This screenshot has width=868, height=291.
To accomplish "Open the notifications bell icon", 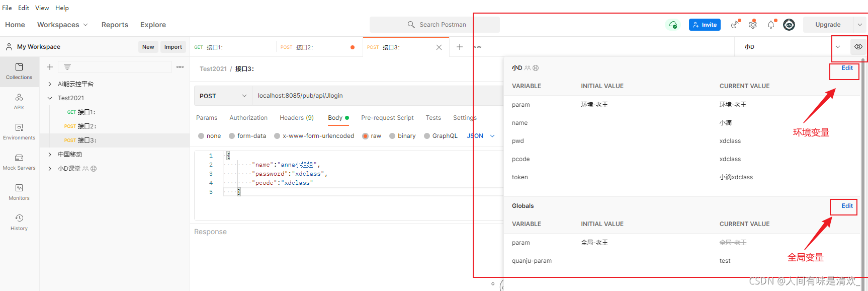I will click(x=771, y=24).
